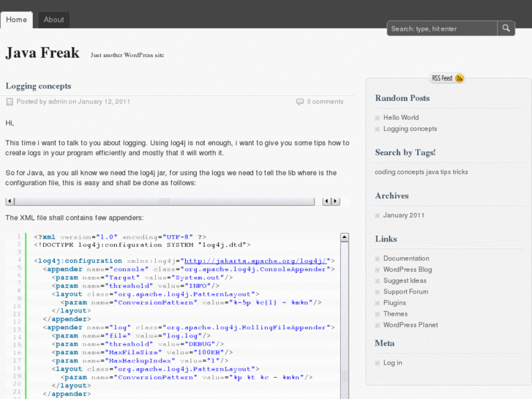Click the post date page icon
Screen dimensions: 532x399
[x=10, y=102]
